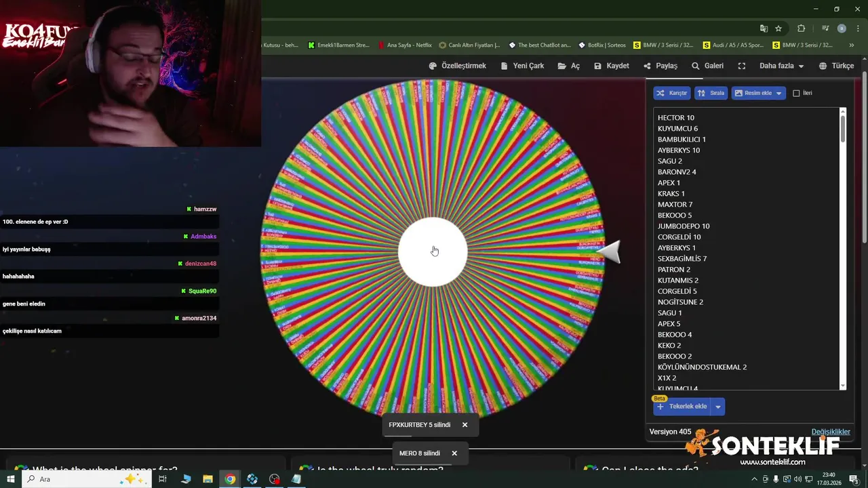Screen dimensions: 868x488
Task: Switch to Chrome taskbar icon
Action: [231, 479]
